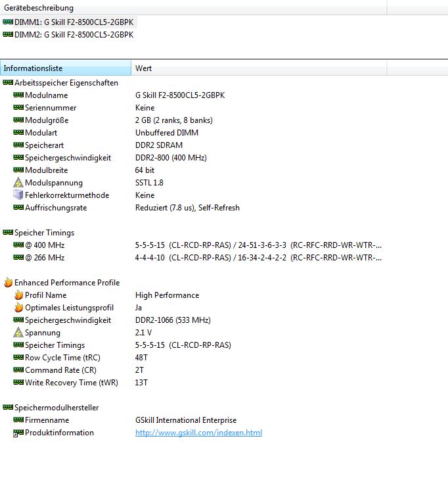This screenshot has height=484, width=448.
Task: Open the gskill.com product information link
Action: click(198, 433)
